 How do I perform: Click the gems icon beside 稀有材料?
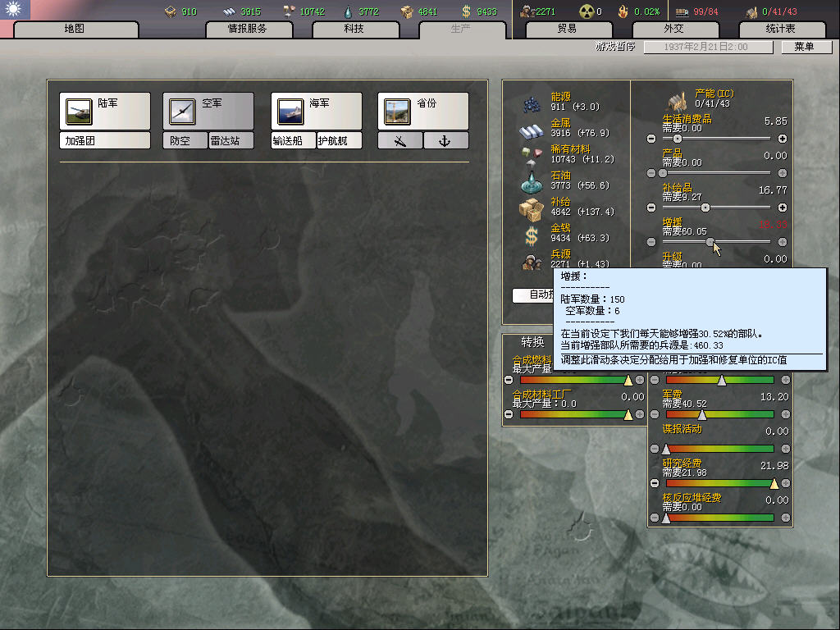click(x=531, y=155)
